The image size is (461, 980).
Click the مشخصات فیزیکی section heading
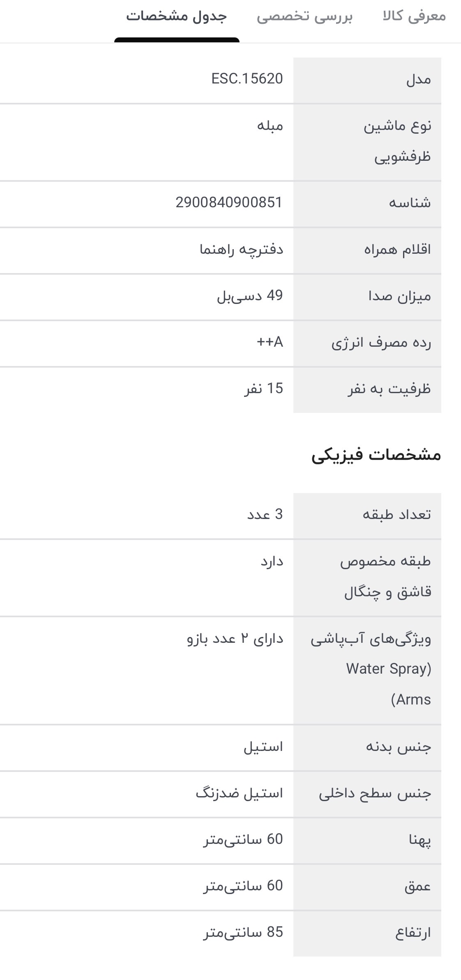376,455
